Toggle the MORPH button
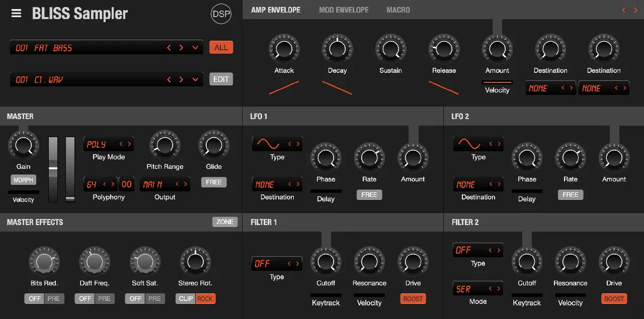Image resolution: width=644 pixels, height=319 pixels. click(23, 180)
